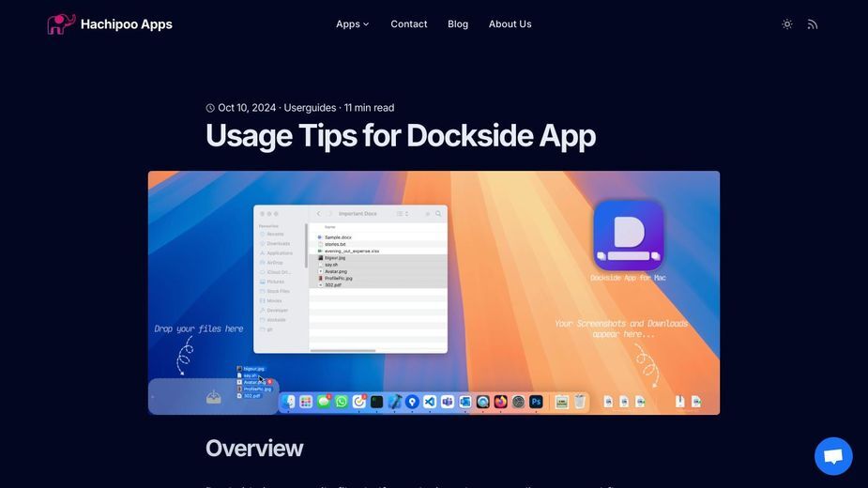Click the Hachipoo elephant logo icon
The width and height of the screenshot is (868, 488).
[61, 23]
